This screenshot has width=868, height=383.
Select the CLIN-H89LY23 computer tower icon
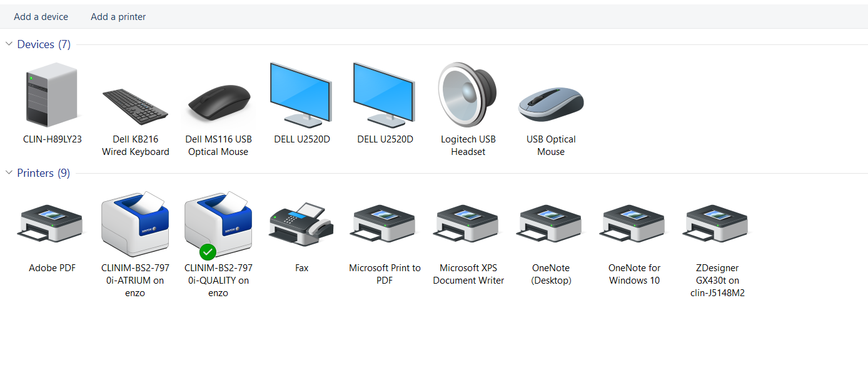[x=52, y=96]
